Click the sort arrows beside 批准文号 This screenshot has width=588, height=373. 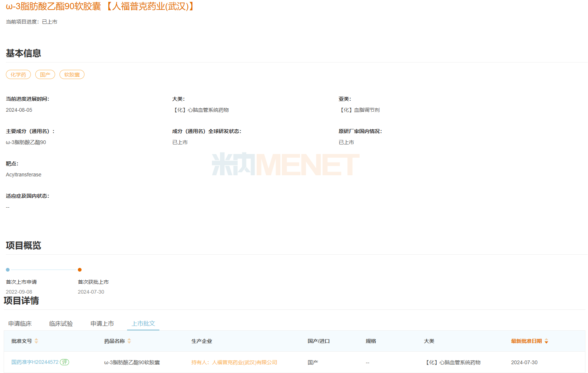pos(36,341)
